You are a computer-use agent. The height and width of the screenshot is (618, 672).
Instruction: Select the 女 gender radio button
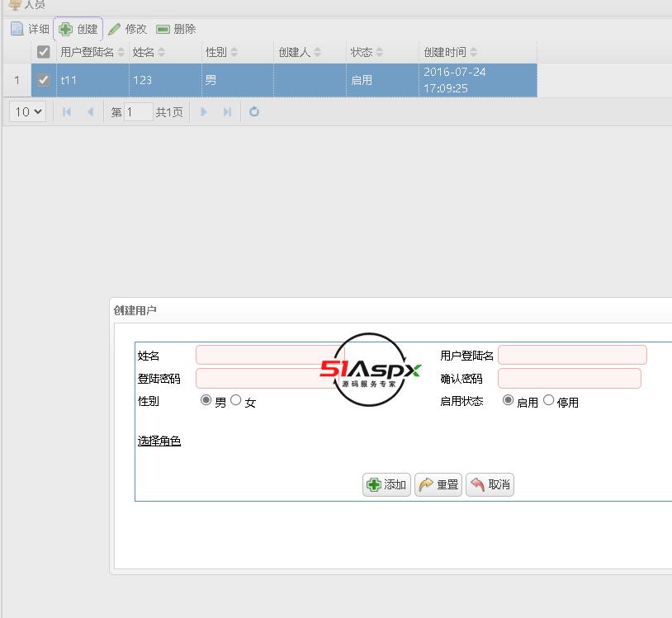[236, 400]
